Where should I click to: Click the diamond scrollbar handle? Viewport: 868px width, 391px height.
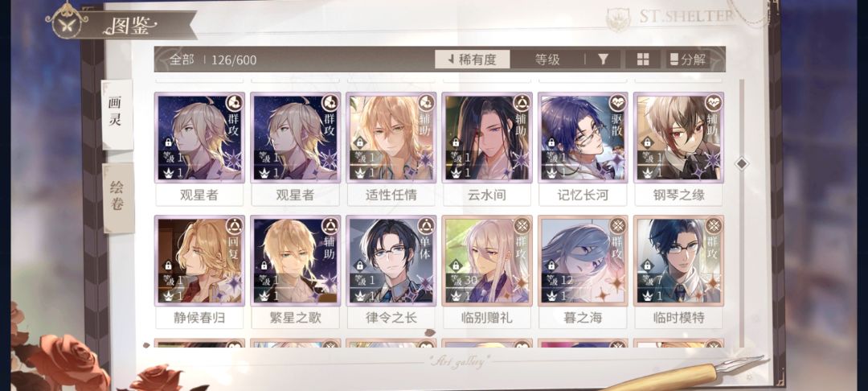[x=742, y=163]
